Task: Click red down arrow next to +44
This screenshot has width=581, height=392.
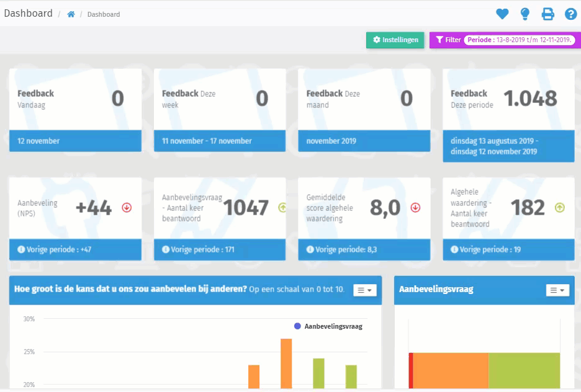Action: (x=127, y=208)
